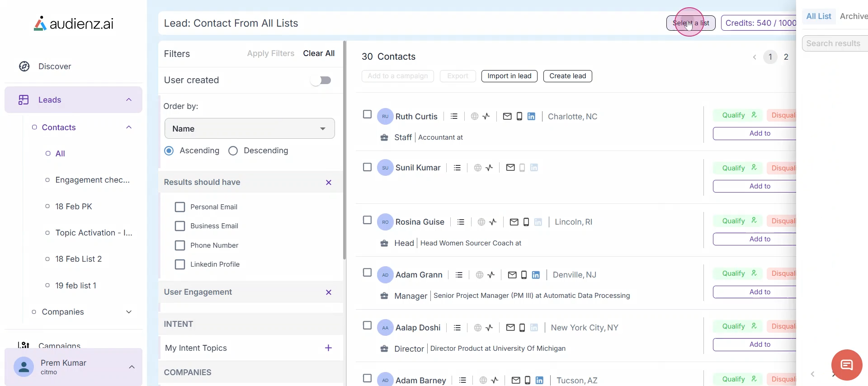Screen dimensions: 868x386
Task: Click activity pulse icon for Aalap Doshi
Action: pyautogui.click(x=489, y=328)
